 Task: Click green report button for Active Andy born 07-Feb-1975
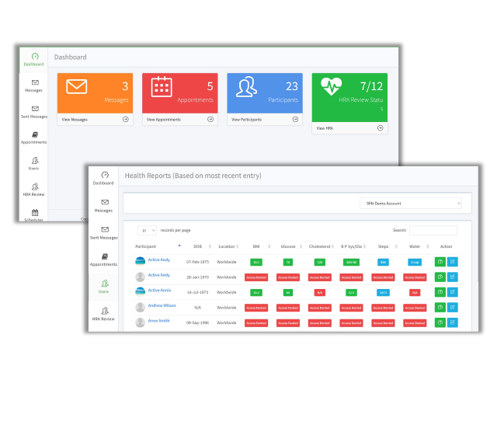pyautogui.click(x=440, y=262)
